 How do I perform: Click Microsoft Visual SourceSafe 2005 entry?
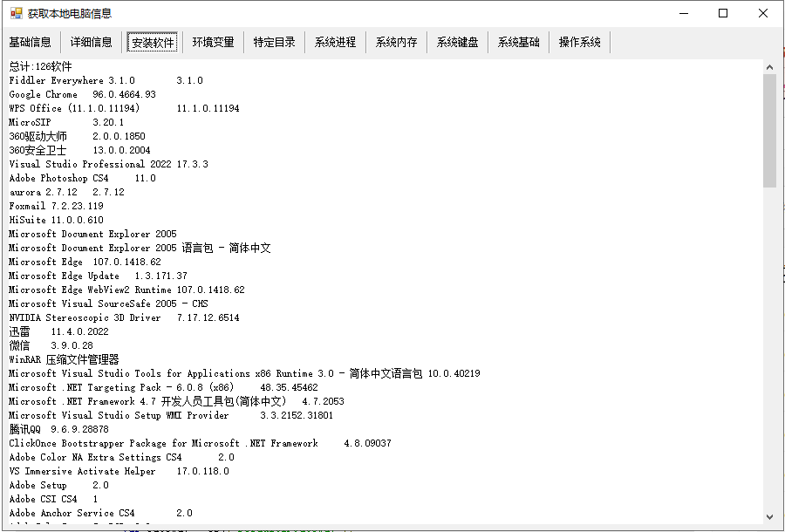109,304
